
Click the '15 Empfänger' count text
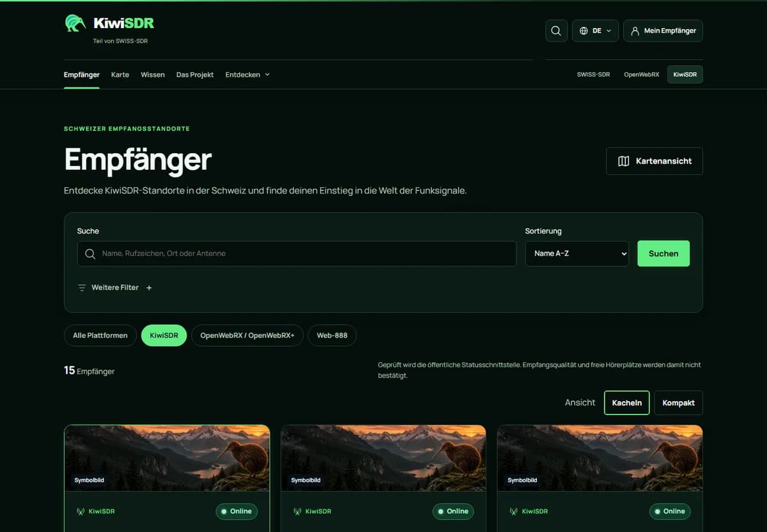coord(89,370)
